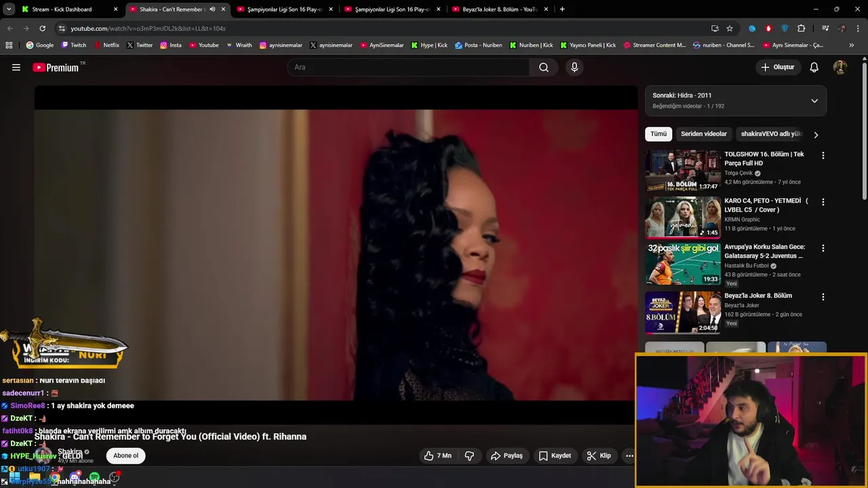Expand the Sonraki: Hidra - 2011 playlist panel
The height and width of the screenshot is (488, 868).
pyautogui.click(x=814, y=101)
